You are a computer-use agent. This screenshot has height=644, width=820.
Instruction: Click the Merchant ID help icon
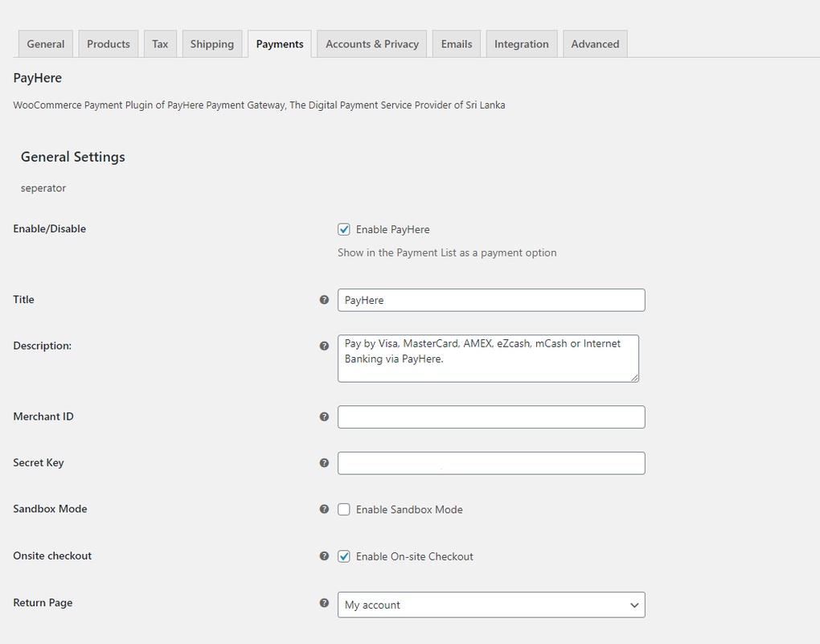tap(324, 416)
